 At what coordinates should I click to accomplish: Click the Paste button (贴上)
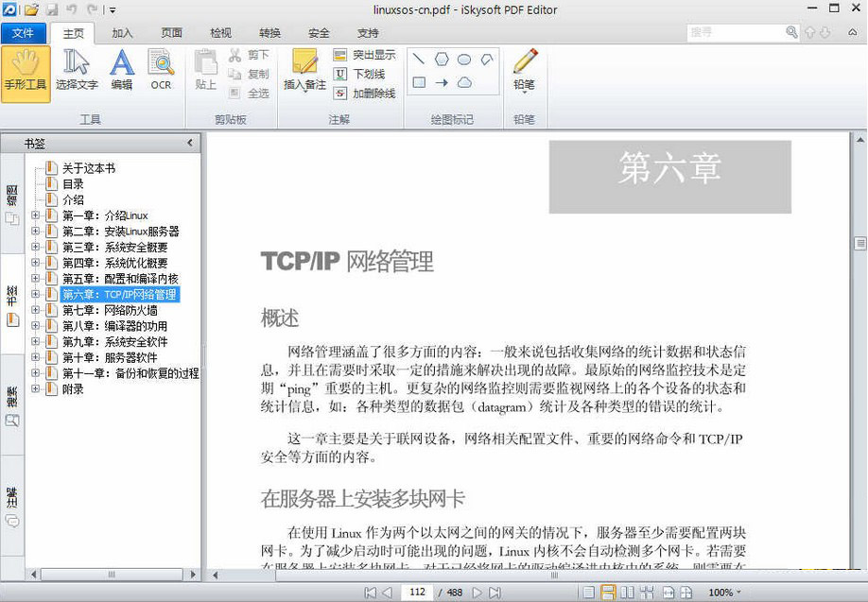point(205,70)
